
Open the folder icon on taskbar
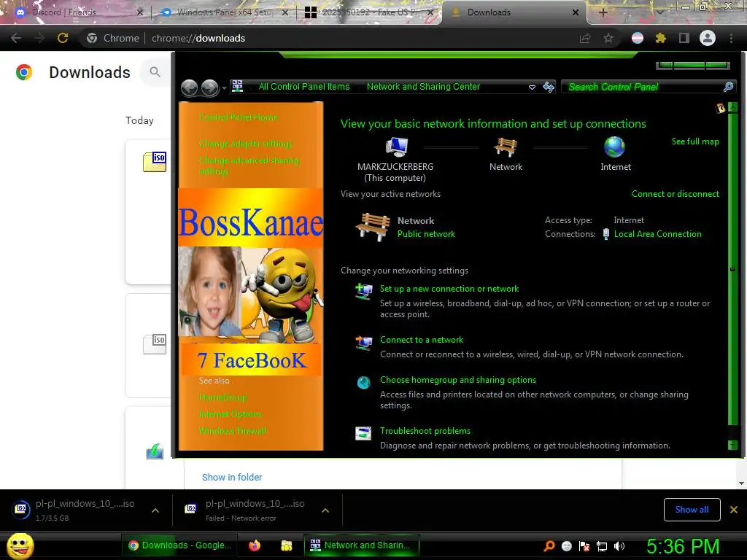click(286, 545)
